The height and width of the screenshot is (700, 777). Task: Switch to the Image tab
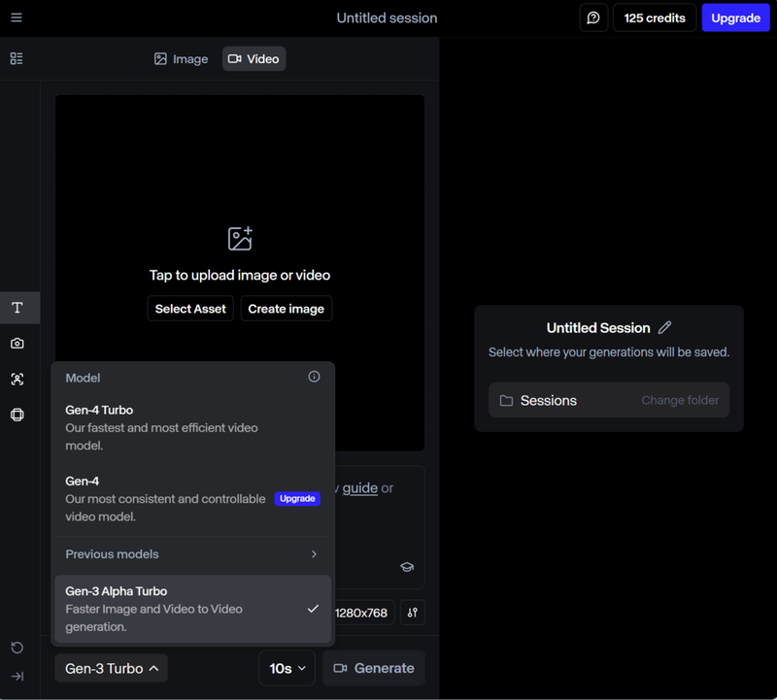point(181,59)
